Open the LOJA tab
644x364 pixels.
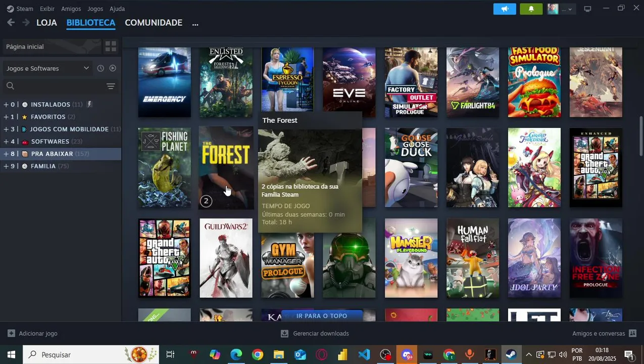tap(46, 23)
